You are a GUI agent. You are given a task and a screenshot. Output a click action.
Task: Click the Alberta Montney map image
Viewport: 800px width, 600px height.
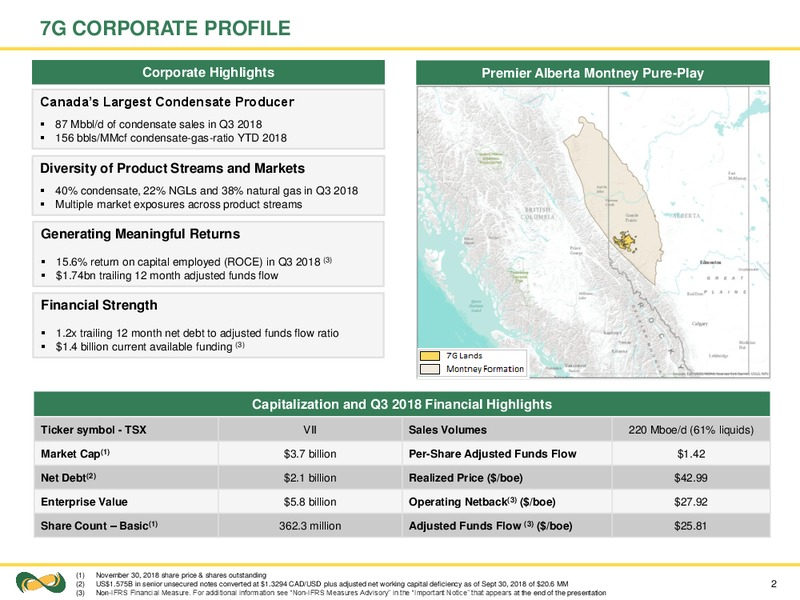593,232
